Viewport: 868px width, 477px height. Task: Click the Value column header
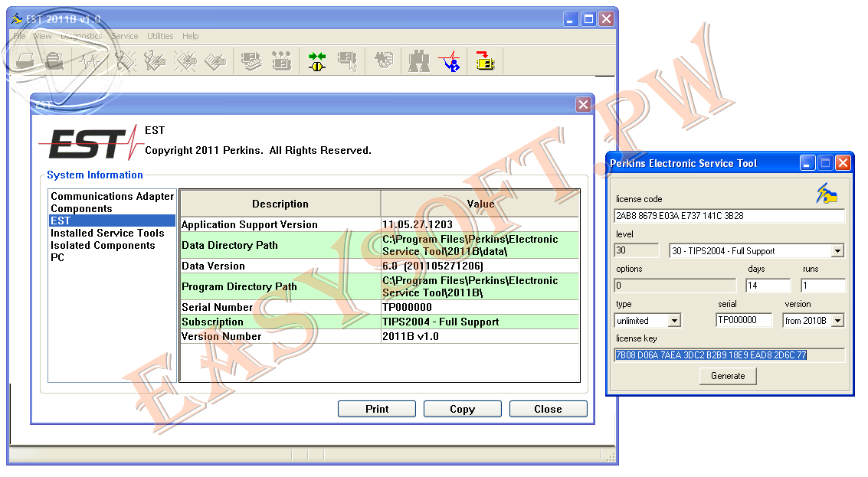click(480, 204)
